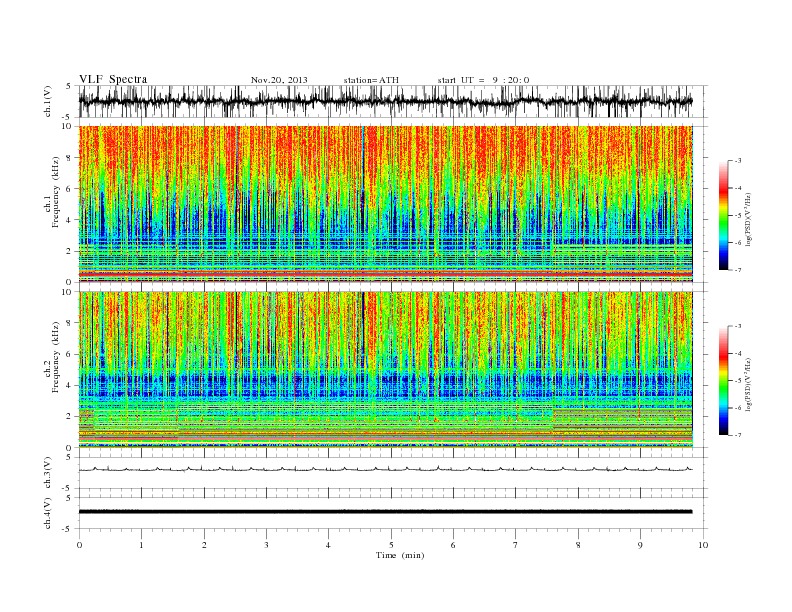Click inside the ch.2 spectrogram panel
792x612 pixels.
(x=386, y=369)
